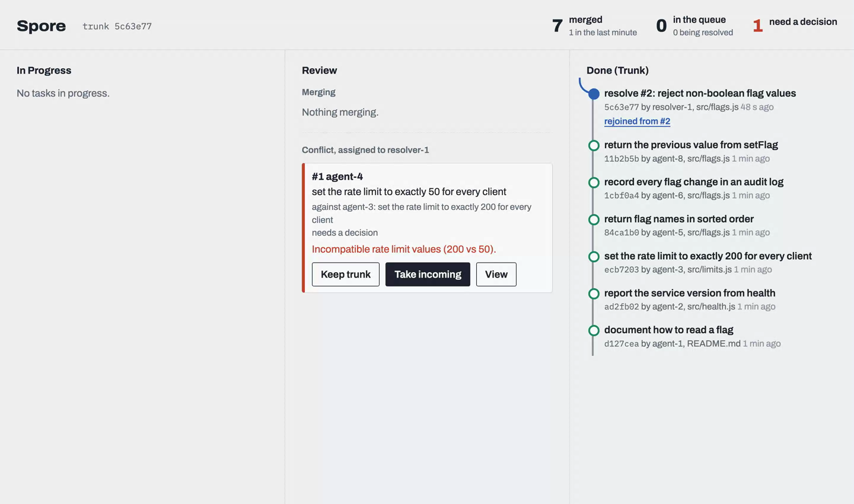Open commit report the service version from health
854x504 pixels.
(x=690, y=293)
